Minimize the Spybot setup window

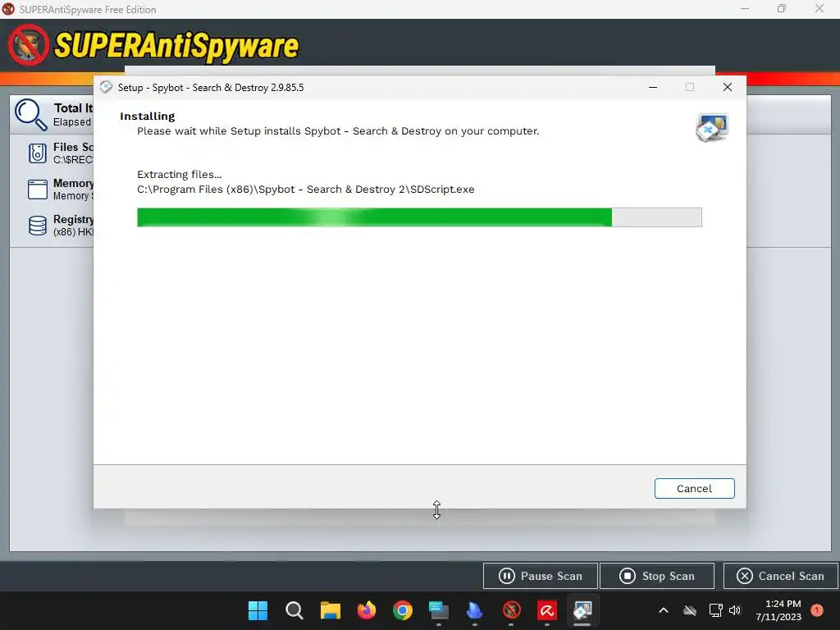click(x=652, y=87)
